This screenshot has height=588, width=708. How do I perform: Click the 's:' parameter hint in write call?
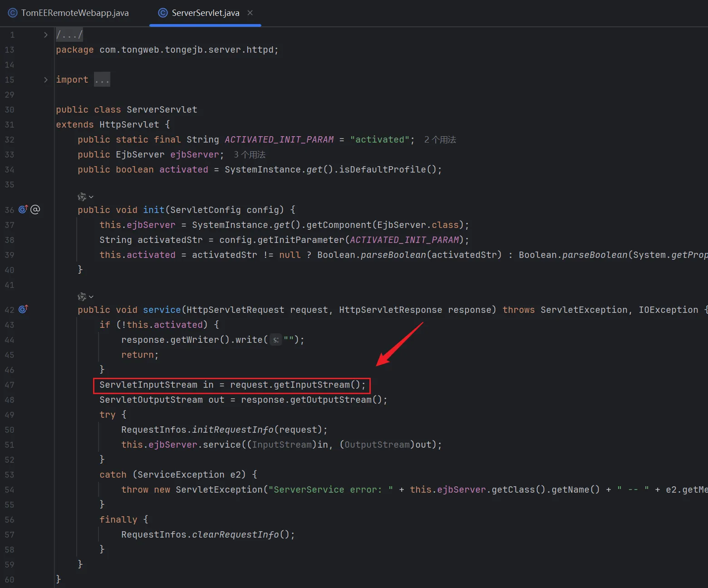point(275,340)
